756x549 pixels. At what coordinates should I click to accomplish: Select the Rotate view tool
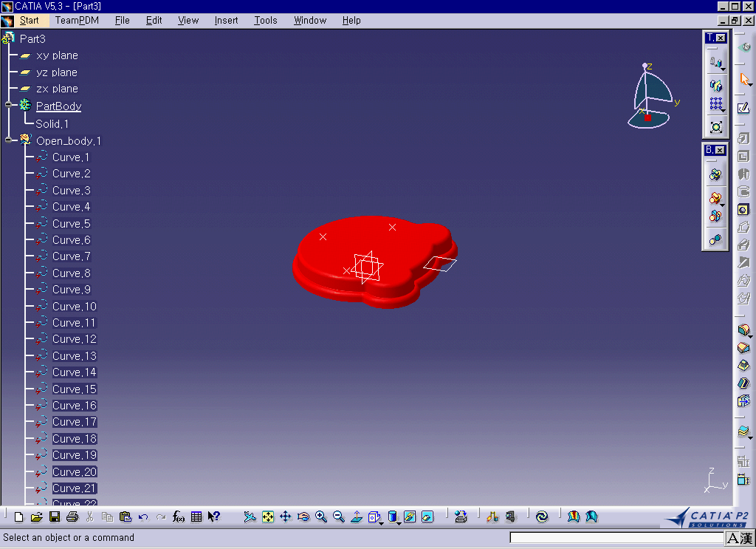coord(303,517)
